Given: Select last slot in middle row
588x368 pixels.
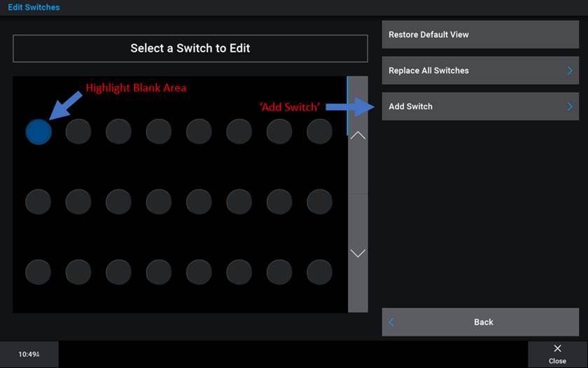Looking at the screenshot, I should 319,201.
